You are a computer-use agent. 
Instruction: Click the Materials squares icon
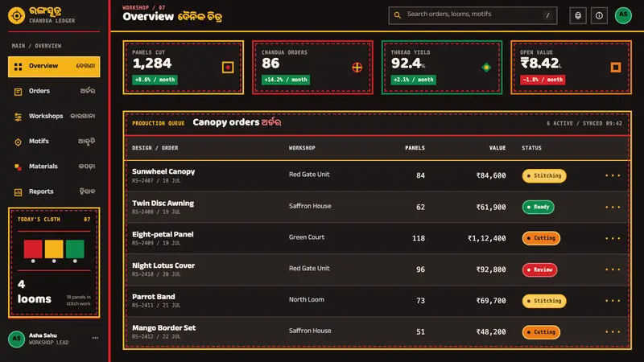click(x=18, y=167)
